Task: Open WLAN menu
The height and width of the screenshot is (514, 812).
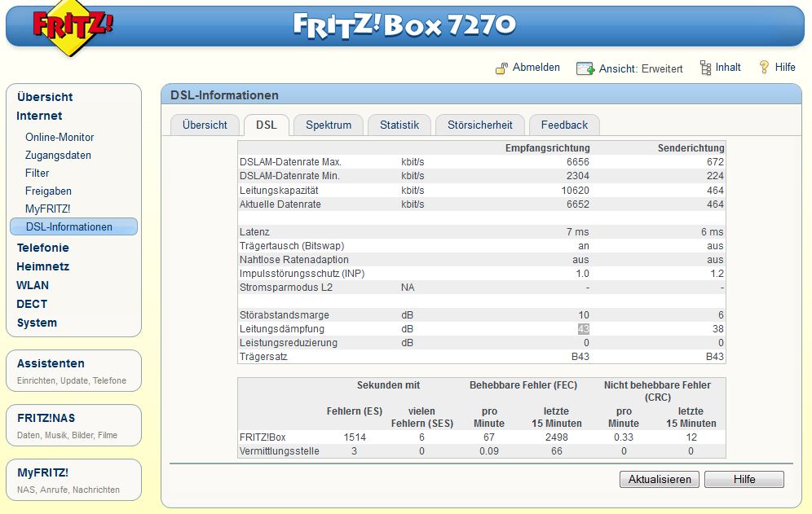Action: [x=33, y=285]
